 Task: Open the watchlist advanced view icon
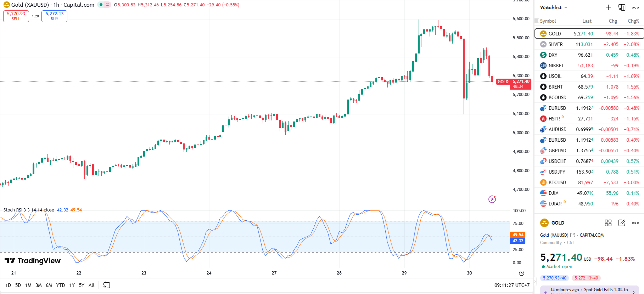coord(622,7)
